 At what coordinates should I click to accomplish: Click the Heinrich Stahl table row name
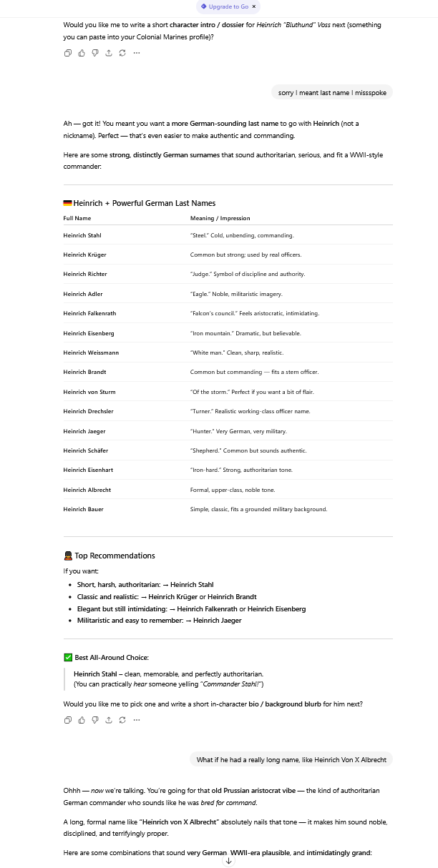point(82,235)
